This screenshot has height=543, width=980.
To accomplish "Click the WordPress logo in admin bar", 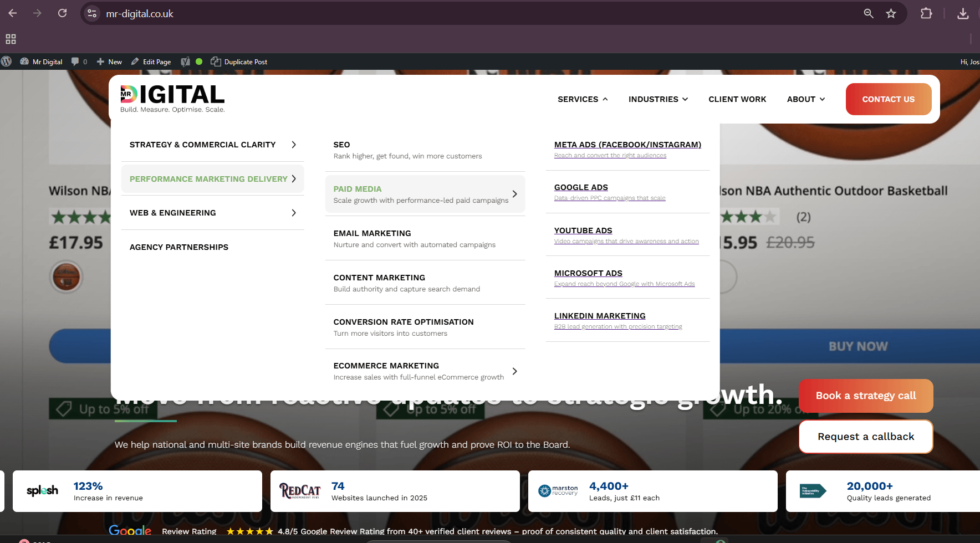I will pos(7,62).
